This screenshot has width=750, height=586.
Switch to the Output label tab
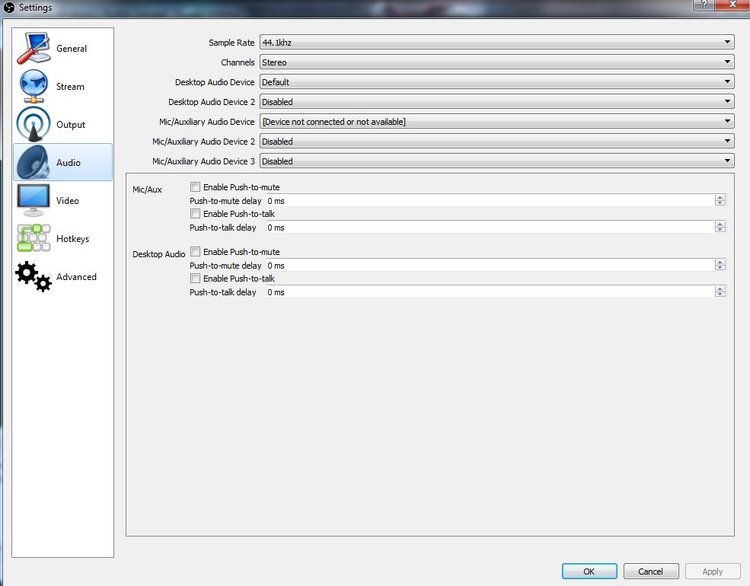(x=71, y=124)
